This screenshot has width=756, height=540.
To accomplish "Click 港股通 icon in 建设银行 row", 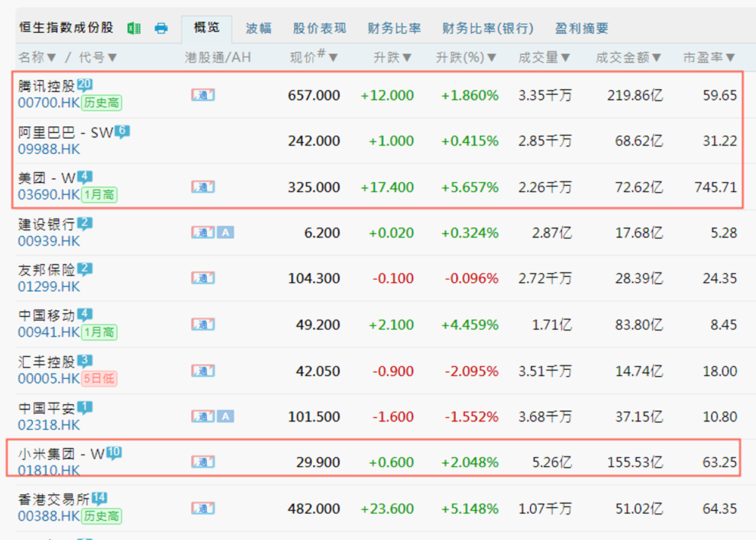I will 203,232.
